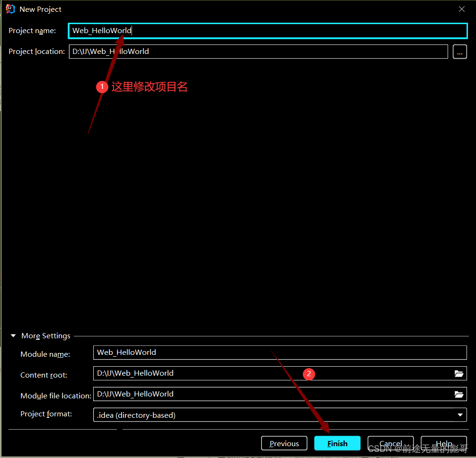
Task: Click the IntelliJ IDEA logo in title bar
Action: [10, 9]
